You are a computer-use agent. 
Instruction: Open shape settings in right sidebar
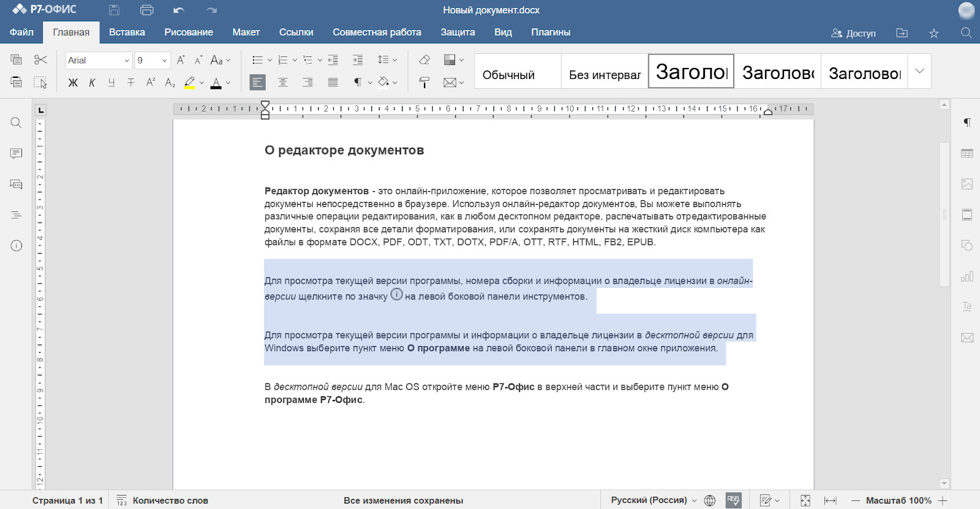click(967, 246)
